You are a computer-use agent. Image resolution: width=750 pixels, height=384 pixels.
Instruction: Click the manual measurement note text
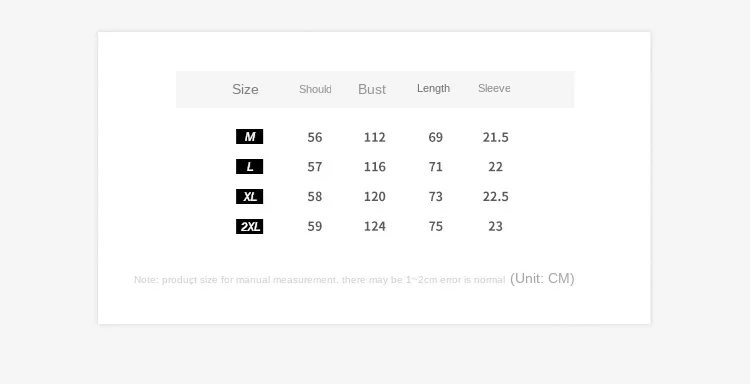320,280
